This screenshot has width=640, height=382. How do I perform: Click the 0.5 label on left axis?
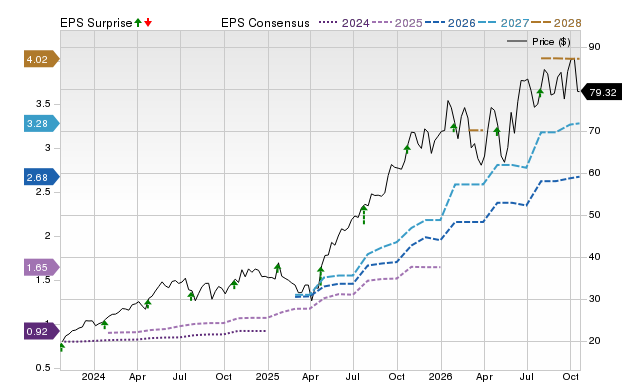(x=43, y=368)
